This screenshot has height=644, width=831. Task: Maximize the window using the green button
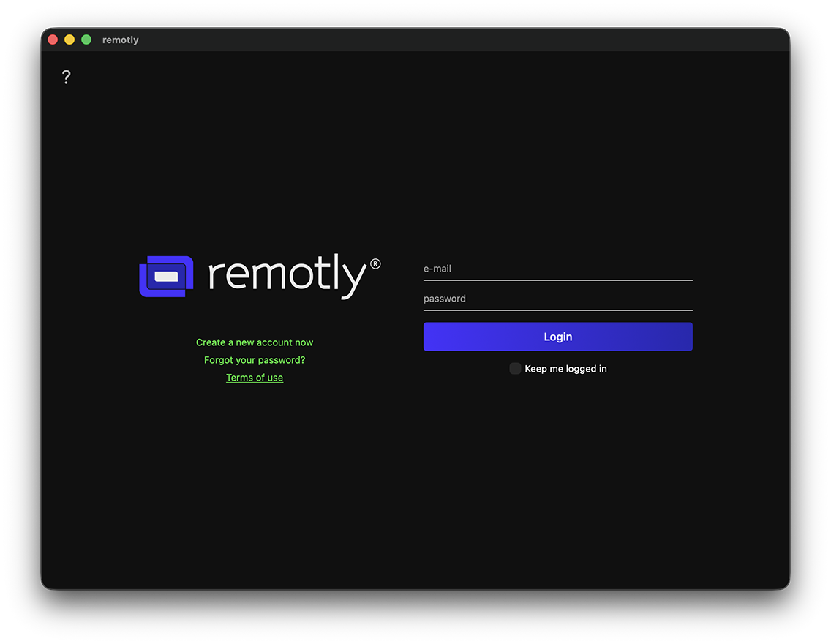tap(86, 40)
